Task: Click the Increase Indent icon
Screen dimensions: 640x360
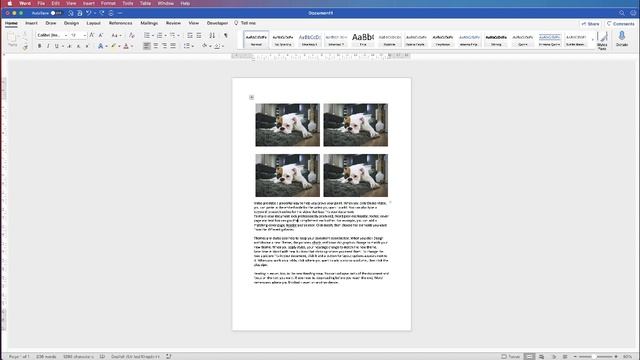Action: click(x=199, y=36)
